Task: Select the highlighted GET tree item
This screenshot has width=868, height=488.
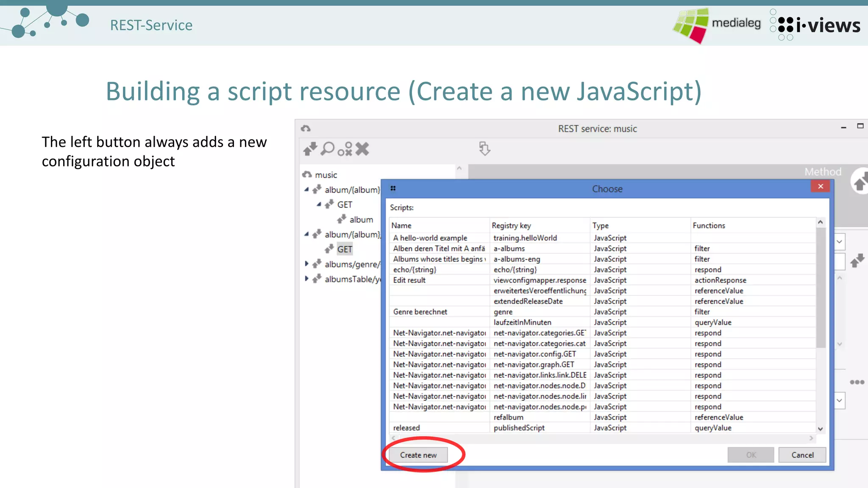Action: [345, 249]
